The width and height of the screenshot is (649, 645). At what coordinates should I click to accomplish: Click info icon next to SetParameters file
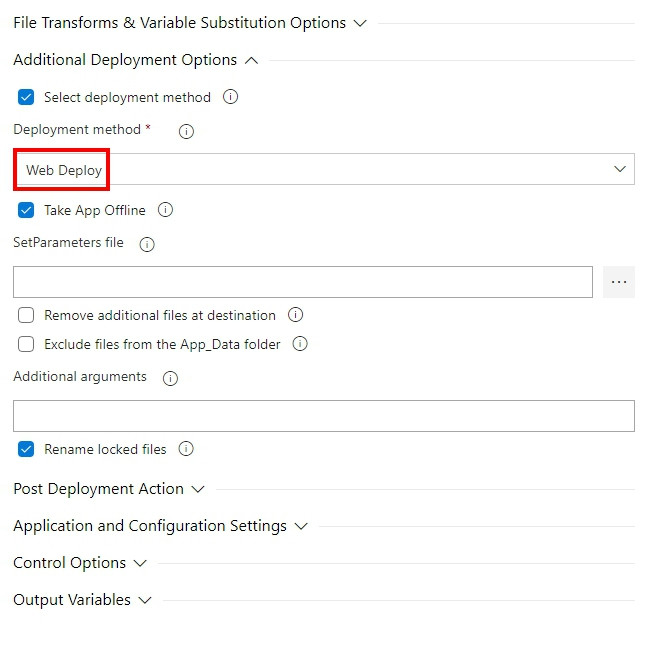(x=147, y=244)
